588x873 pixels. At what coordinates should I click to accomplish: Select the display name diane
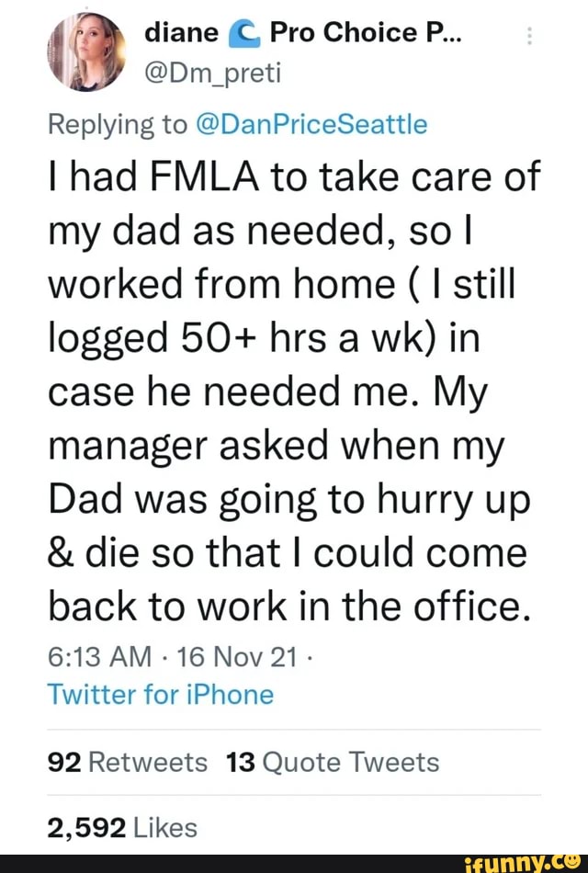(180, 31)
